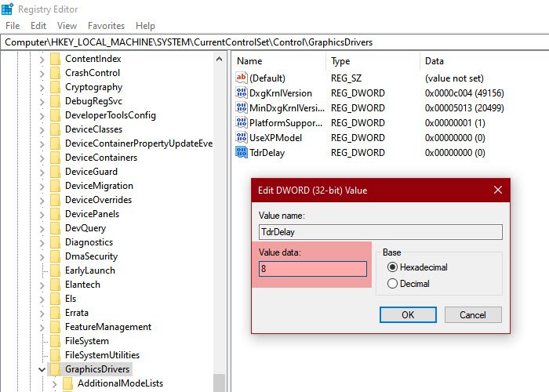Expand the DeviceGuard key
Image resolution: width=549 pixels, height=392 pixels.
pos(42,172)
